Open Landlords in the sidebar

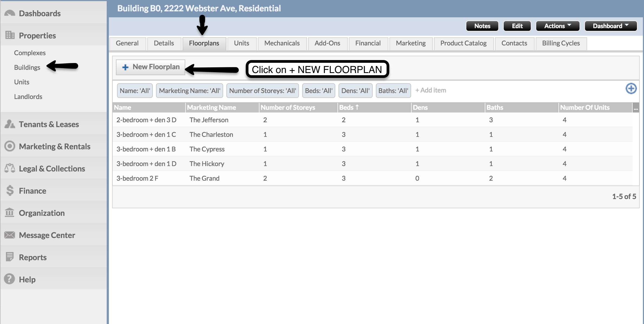(28, 97)
